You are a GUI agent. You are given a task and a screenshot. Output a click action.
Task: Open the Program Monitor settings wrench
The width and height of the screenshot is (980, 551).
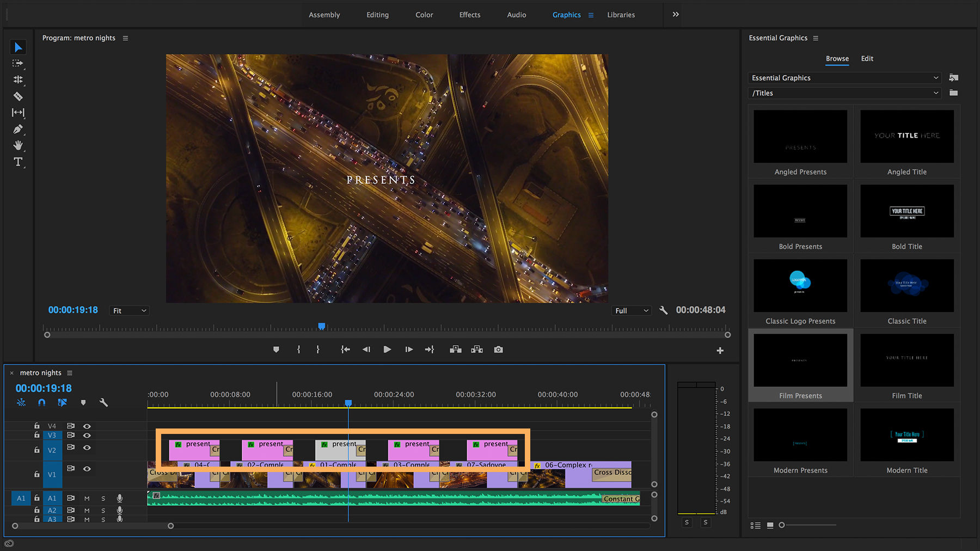(664, 310)
